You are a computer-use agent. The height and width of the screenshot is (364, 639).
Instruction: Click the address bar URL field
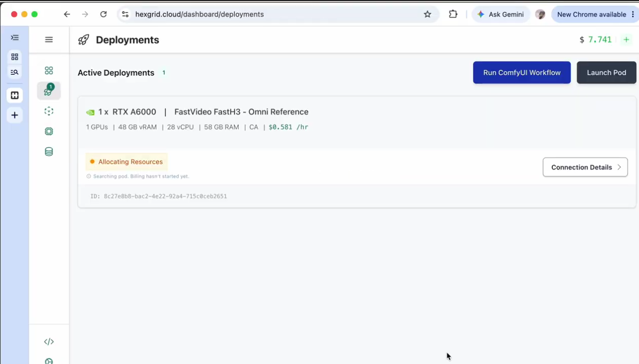click(277, 14)
